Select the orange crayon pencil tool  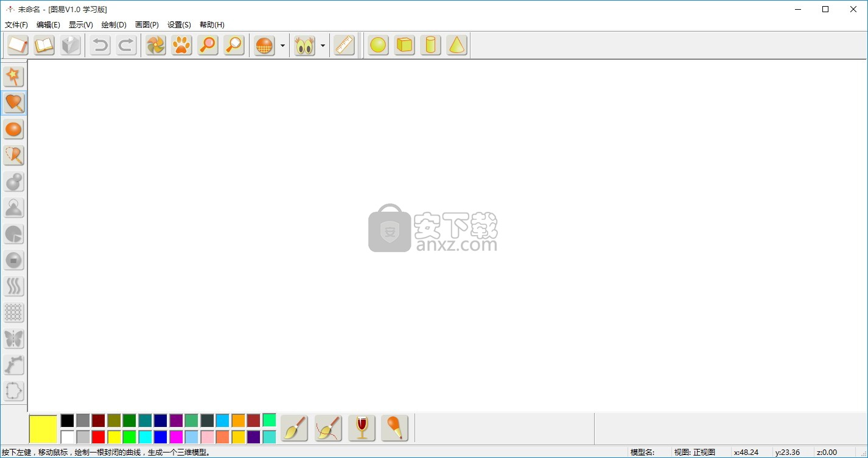(x=394, y=428)
